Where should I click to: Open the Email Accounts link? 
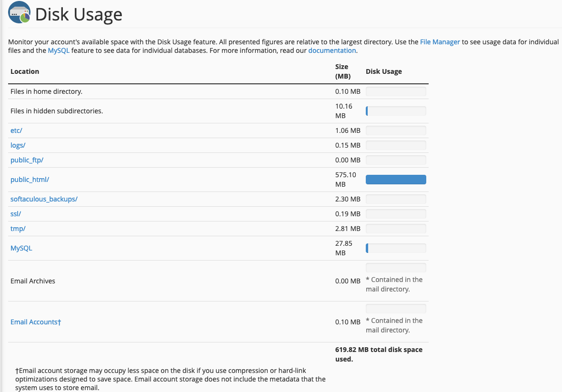pyautogui.click(x=36, y=322)
